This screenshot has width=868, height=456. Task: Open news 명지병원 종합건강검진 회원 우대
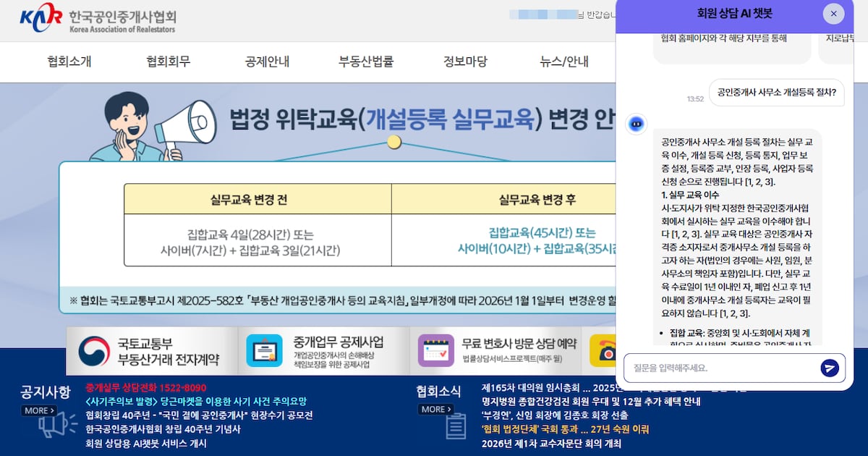pyautogui.click(x=591, y=401)
